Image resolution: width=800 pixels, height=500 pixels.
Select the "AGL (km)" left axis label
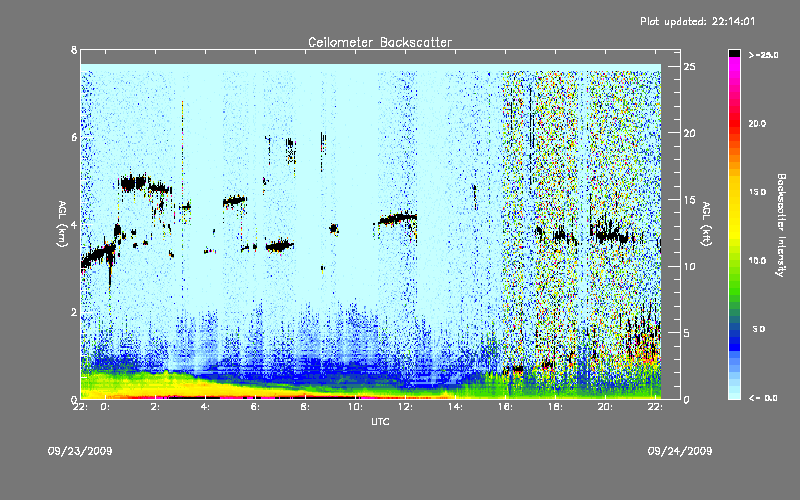point(62,224)
